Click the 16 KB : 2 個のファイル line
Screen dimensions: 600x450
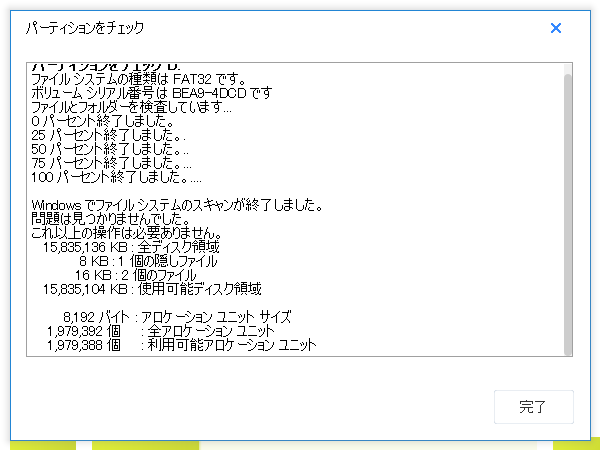click(x=135, y=275)
